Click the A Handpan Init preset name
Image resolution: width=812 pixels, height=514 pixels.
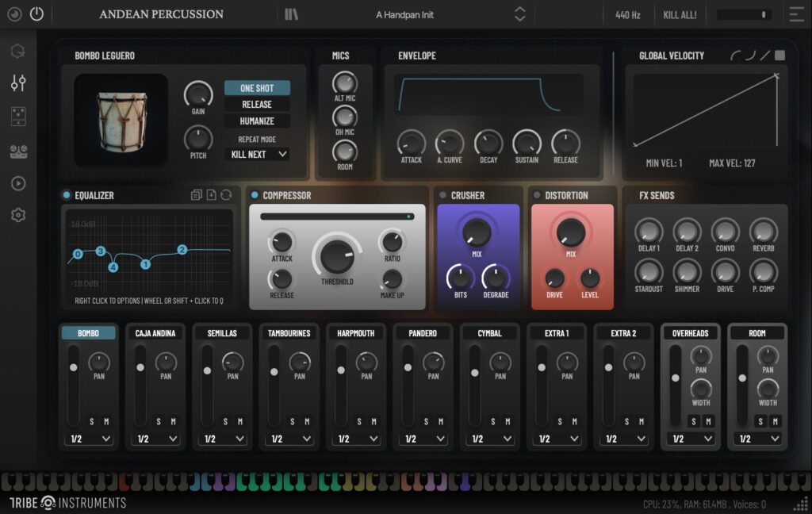point(404,15)
